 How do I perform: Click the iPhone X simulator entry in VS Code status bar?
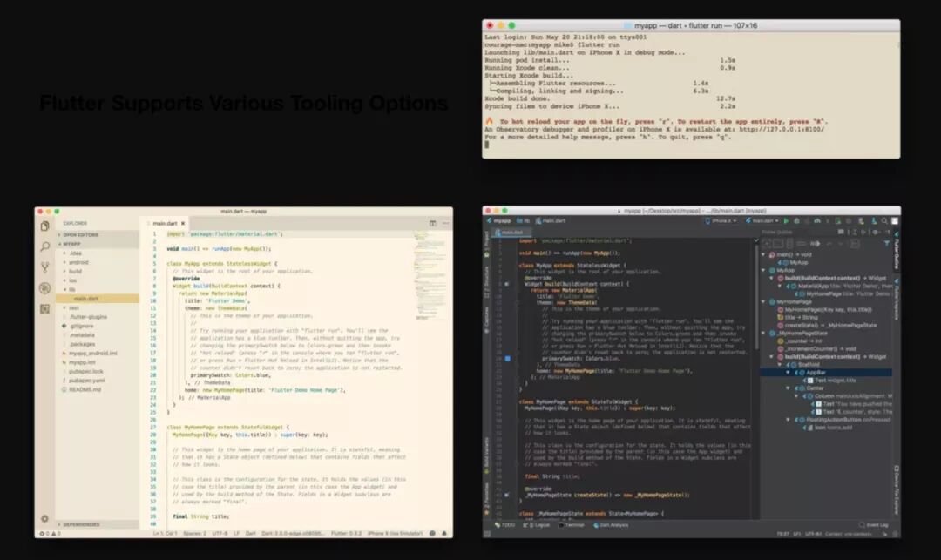point(395,533)
